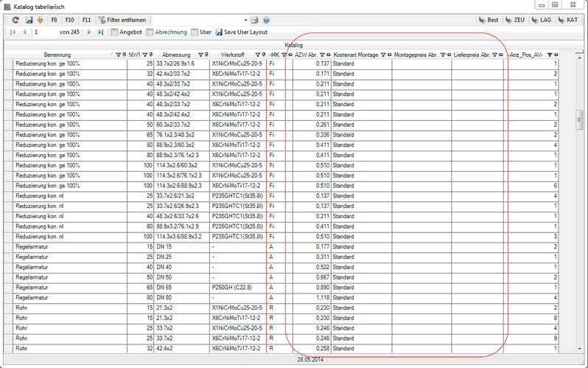Click the Filter entfernen button
The image size is (588, 368).
pos(122,20)
